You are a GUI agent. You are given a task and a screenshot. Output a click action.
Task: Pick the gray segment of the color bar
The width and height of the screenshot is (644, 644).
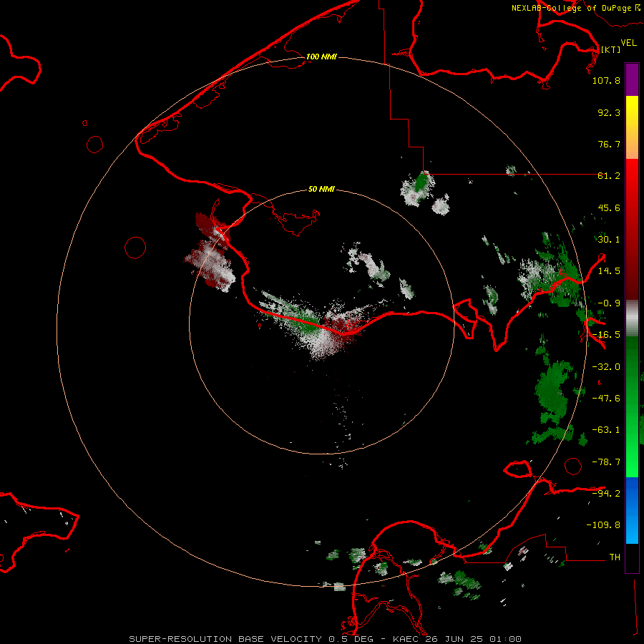(632, 318)
